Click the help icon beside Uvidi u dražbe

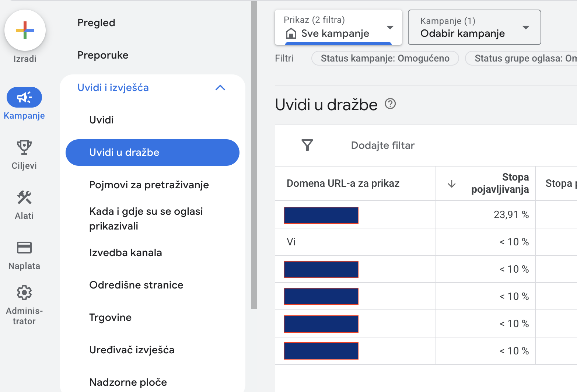(x=390, y=104)
